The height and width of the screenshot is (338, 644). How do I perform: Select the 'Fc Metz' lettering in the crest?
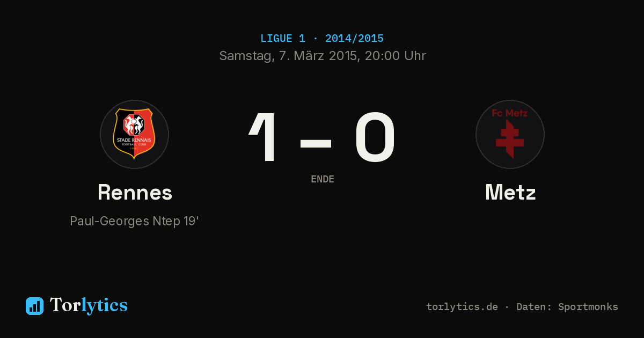510,113
